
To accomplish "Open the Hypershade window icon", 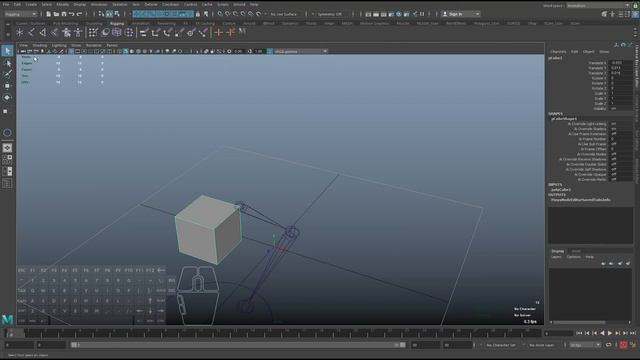I will (x=399, y=14).
